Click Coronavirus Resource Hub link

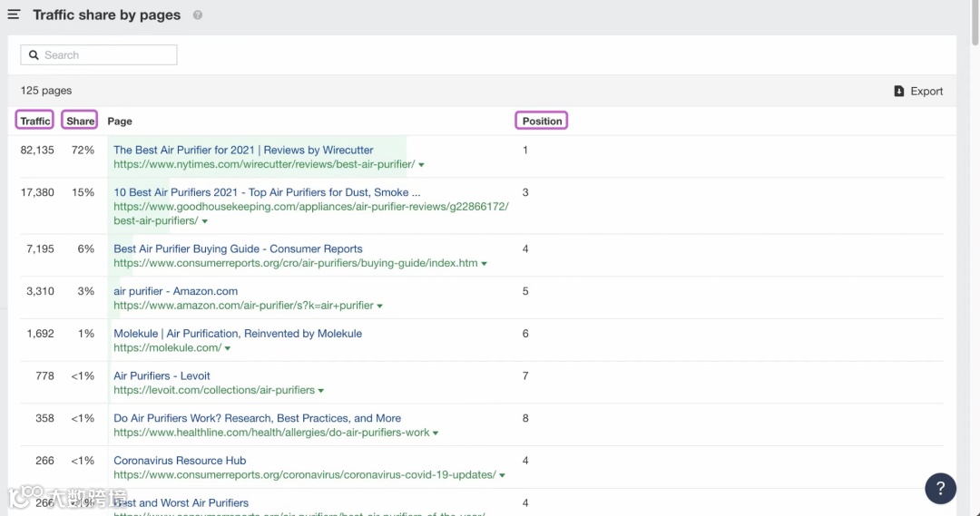(x=180, y=461)
